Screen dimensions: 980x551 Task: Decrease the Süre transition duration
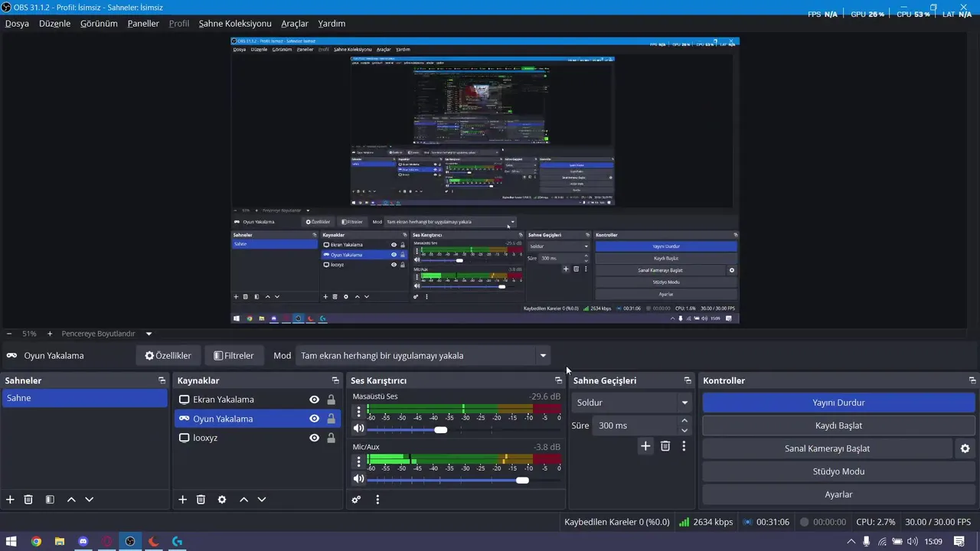pyautogui.click(x=684, y=430)
